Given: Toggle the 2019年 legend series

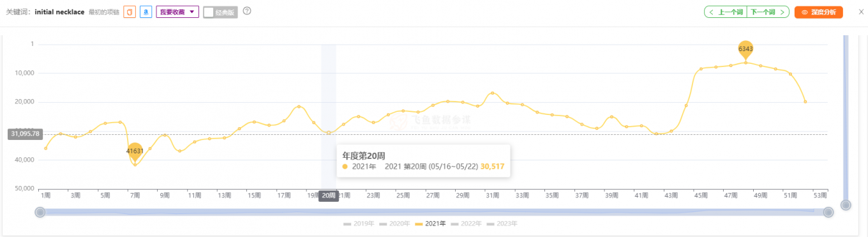Looking at the screenshot, I should 359,224.
